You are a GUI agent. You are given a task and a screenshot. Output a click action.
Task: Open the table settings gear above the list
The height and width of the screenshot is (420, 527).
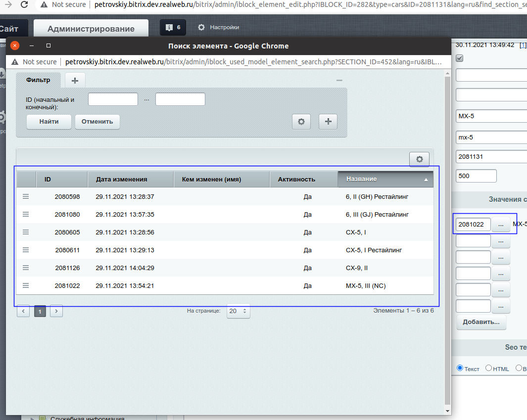tap(419, 159)
